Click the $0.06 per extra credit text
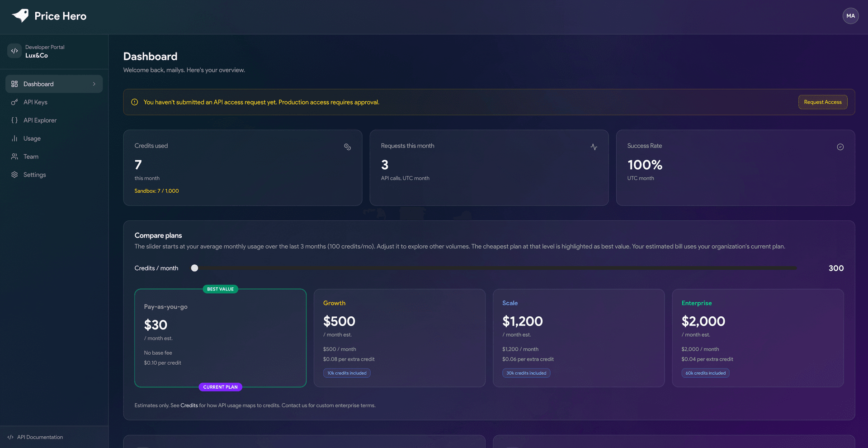 tap(528, 359)
